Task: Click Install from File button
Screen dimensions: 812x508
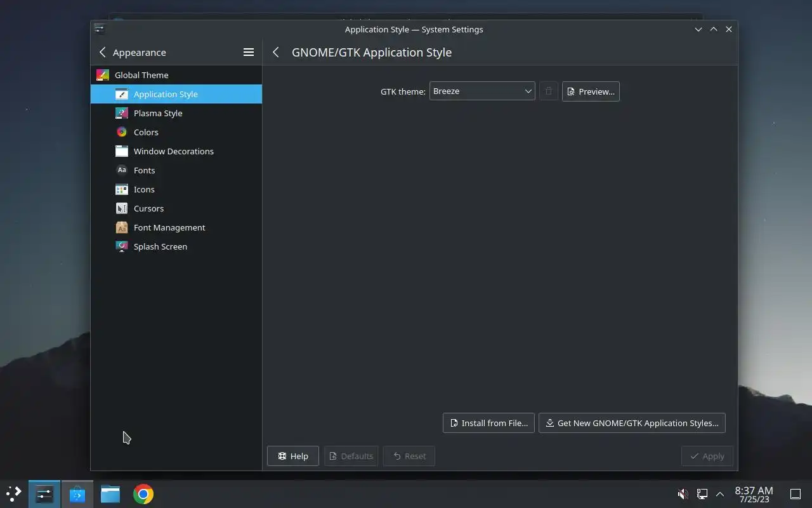Action: point(488,423)
